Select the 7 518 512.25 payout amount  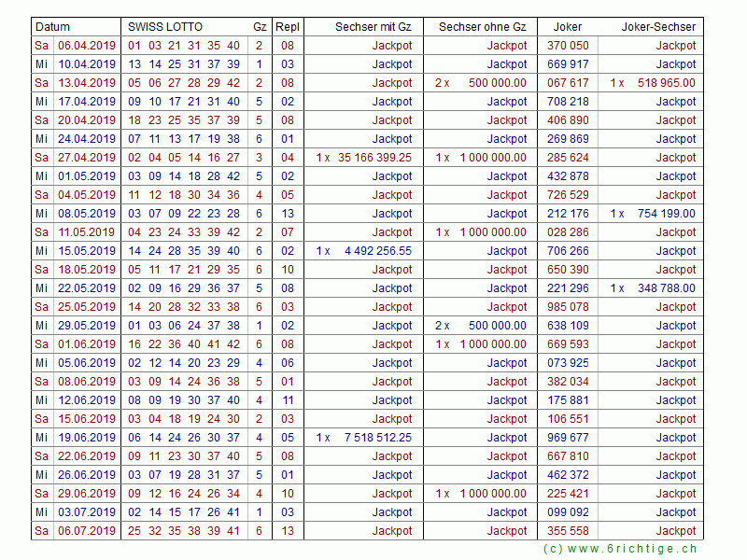click(x=377, y=438)
